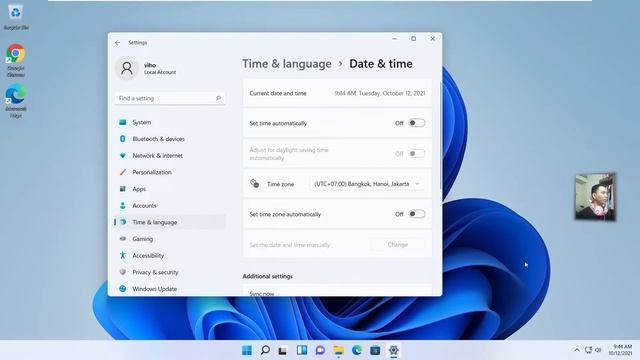The image size is (640, 360).
Task: Toggle Adjust for daylight saving time
Action: point(417,153)
